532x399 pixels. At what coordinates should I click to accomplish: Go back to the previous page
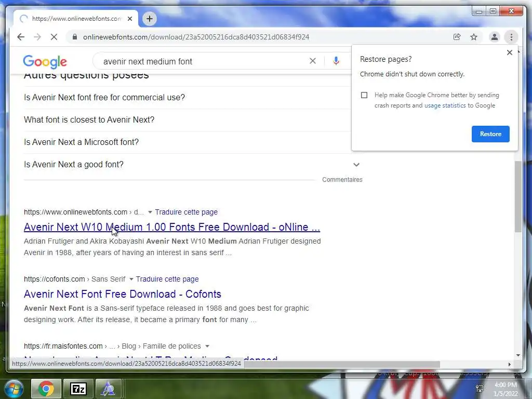tap(21, 37)
